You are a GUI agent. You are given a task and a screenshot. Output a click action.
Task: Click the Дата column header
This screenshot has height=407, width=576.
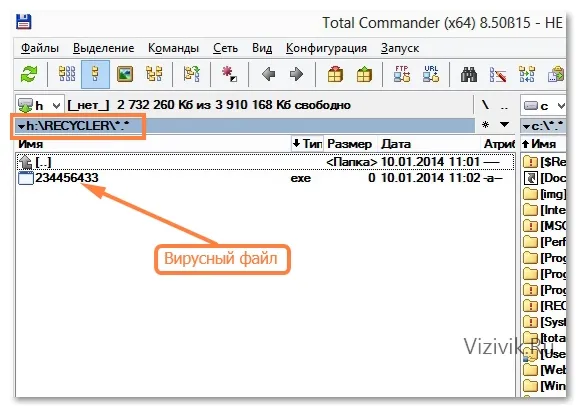tap(396, 144)
